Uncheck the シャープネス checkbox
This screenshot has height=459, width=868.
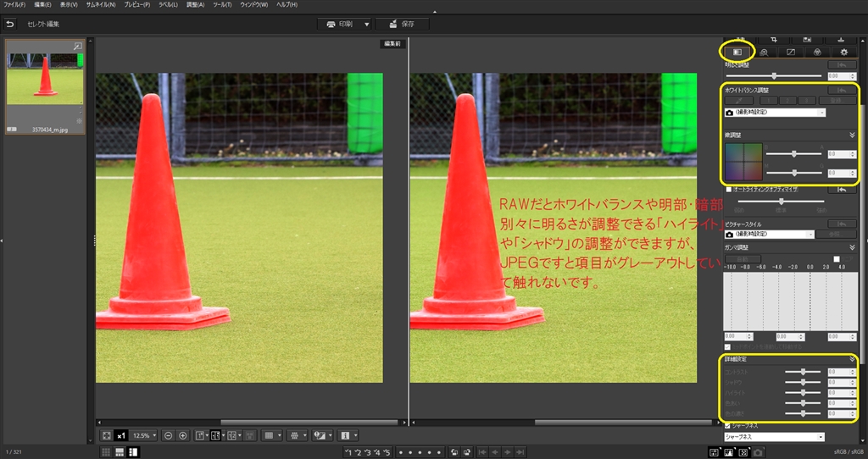[726, 424]
